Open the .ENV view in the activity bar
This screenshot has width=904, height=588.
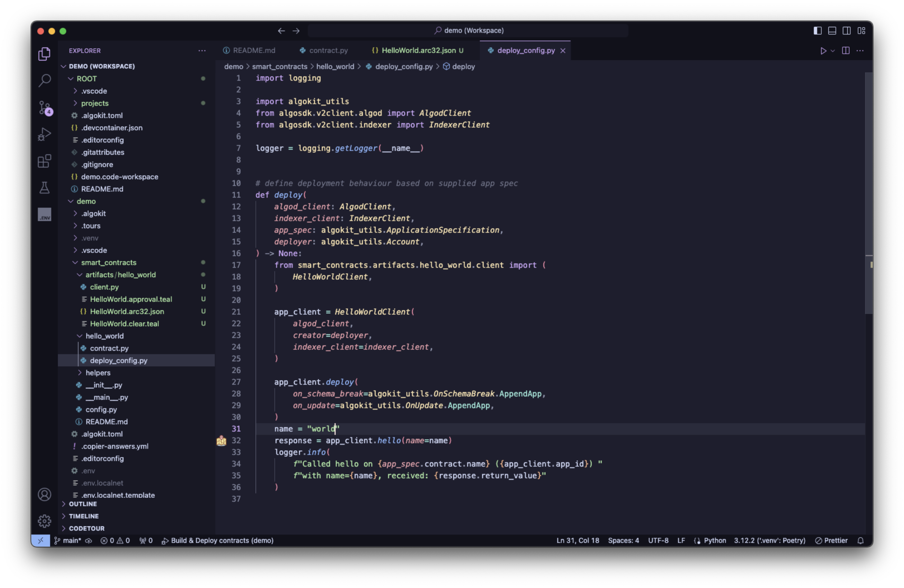(45, 214)
